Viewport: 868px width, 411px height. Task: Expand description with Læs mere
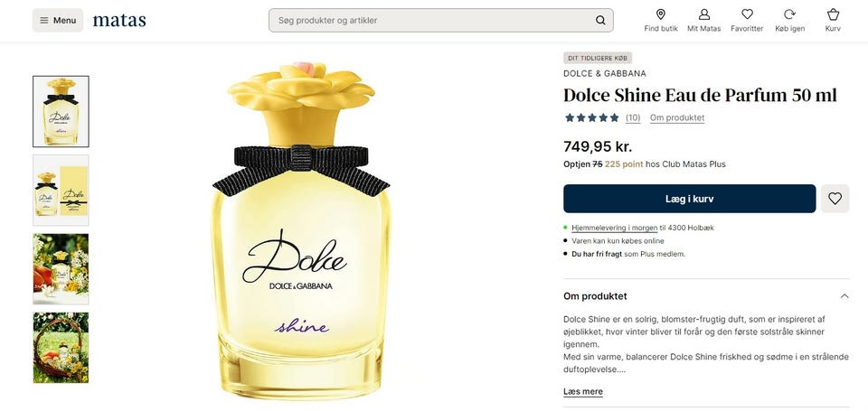tap(583, 392)
